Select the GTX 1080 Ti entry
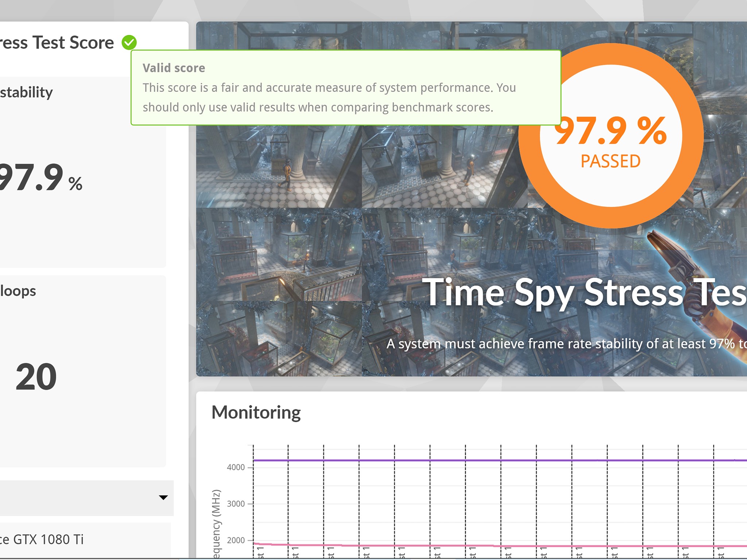This screenshot has width=747, height=560. (47, 539)
